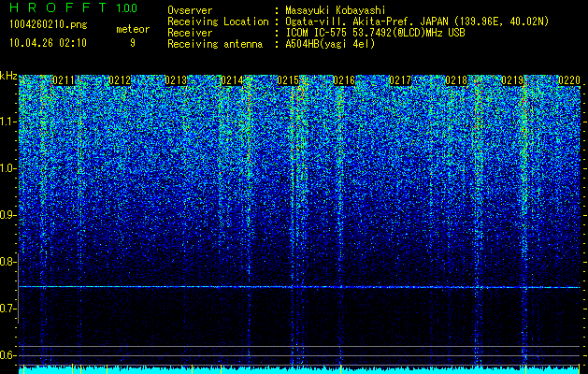Click the Receiving antenna label
The height and width of the screenshot is (374, 588).
(215, 44)
